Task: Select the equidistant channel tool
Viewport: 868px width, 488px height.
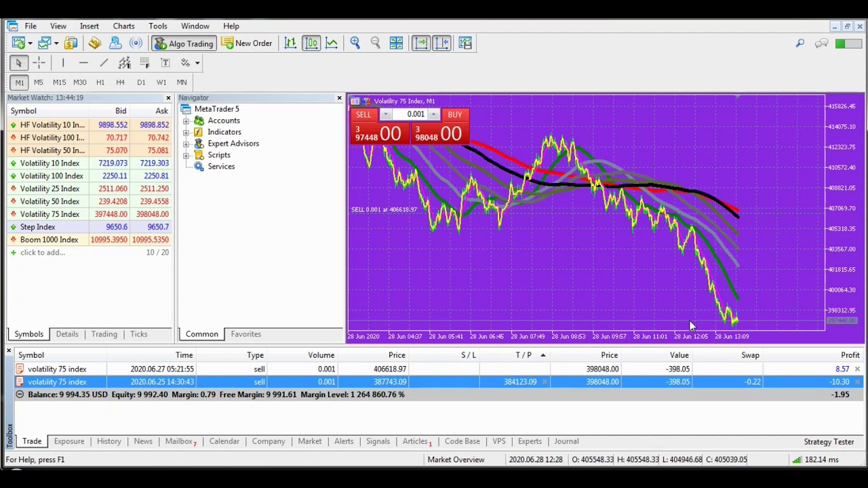Action: (124, 63)
